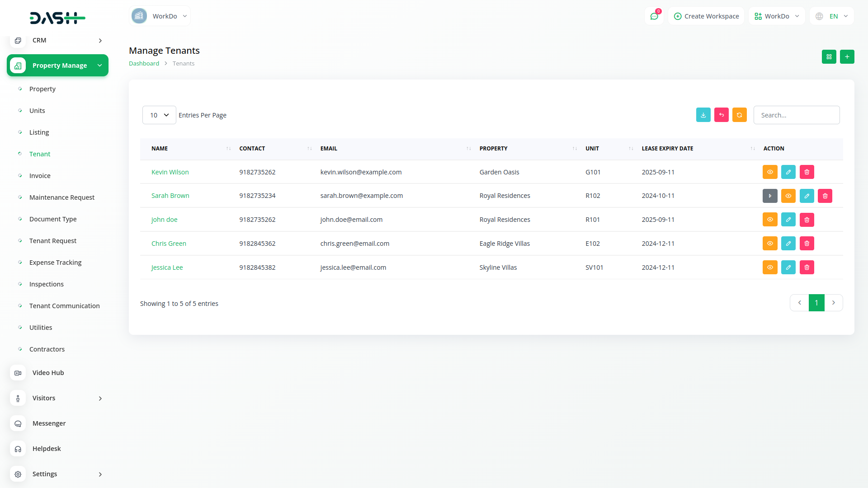The image size is (868, 488).
Task: Click eye icon on Kevin Wilson row
Action: [770, 172]
